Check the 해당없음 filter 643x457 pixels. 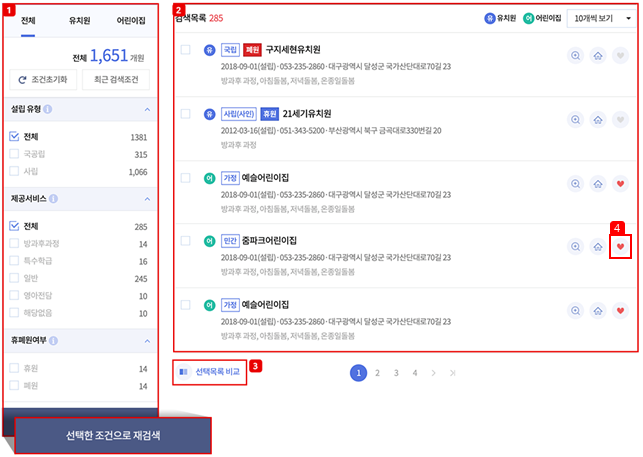pyautogui.click(x=14, y=313)
